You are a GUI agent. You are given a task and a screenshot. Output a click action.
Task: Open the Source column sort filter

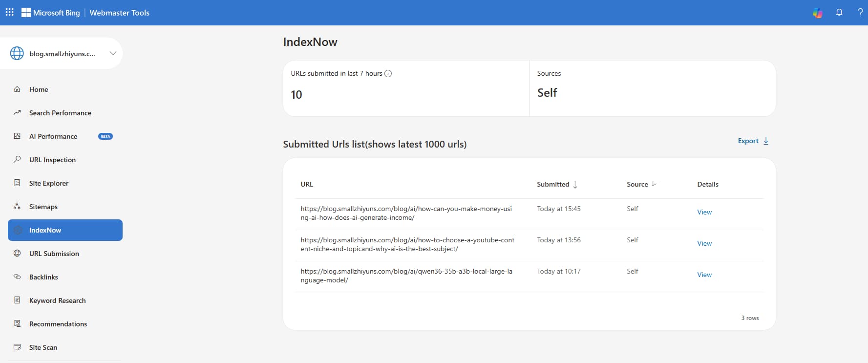[x=655, y=184]
